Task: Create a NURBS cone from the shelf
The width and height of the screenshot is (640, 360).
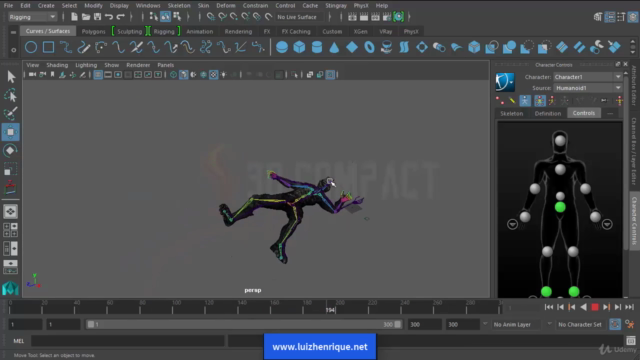Action: [x=334, y=47]
